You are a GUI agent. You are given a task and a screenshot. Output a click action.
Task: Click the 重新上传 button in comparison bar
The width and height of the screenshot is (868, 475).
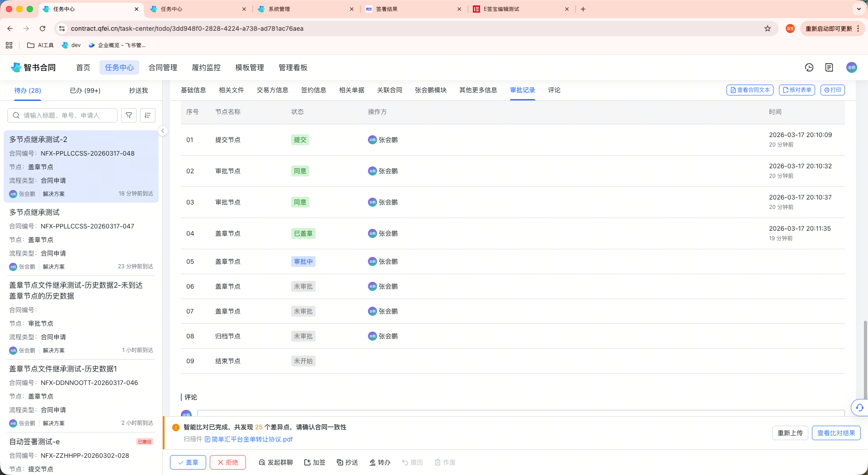click(x=790, y=433)
